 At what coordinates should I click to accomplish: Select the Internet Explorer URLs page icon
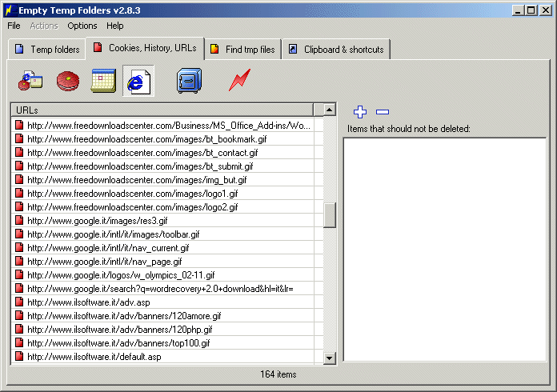point(138,81)
